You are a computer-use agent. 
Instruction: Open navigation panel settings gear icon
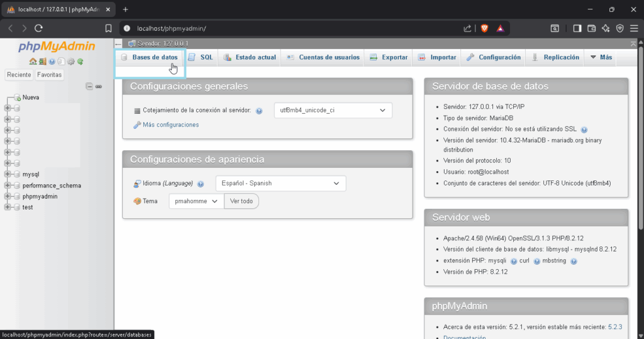point(71,62)
